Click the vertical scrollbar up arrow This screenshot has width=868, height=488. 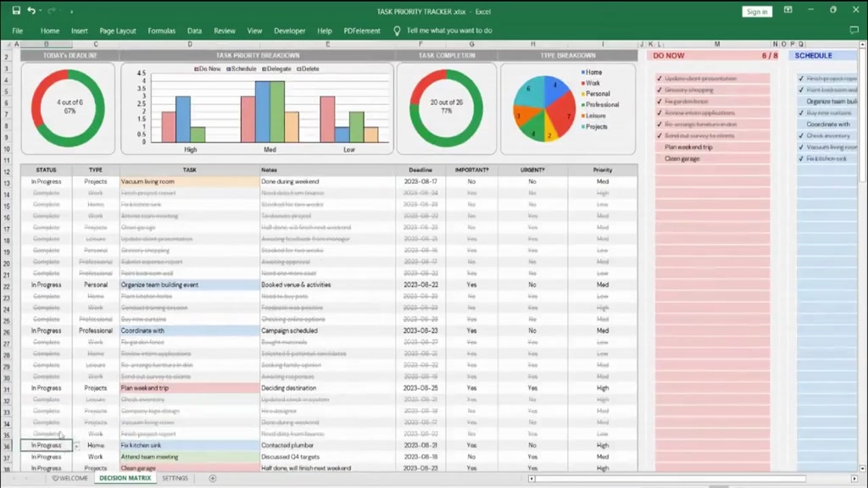(862, 44)
